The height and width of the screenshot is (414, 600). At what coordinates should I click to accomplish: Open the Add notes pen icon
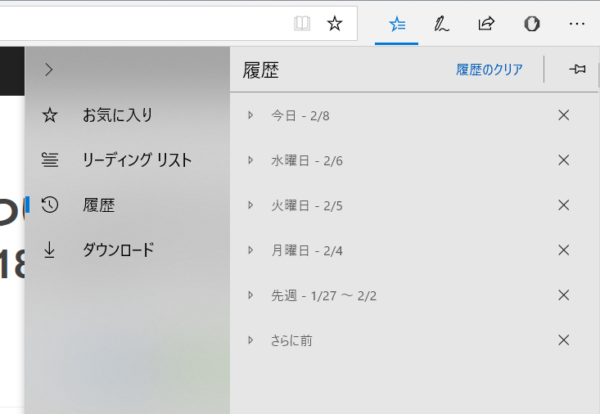tap(441, 24)
